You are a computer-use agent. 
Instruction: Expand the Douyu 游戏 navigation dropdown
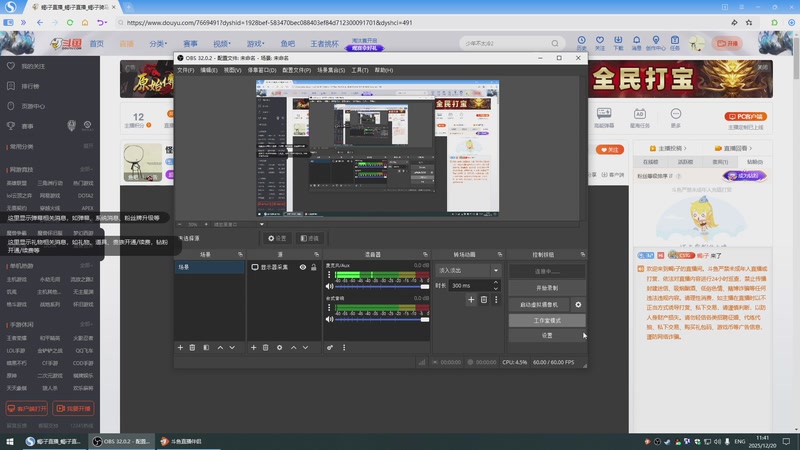pyautogui.click(x=256, y=44)
